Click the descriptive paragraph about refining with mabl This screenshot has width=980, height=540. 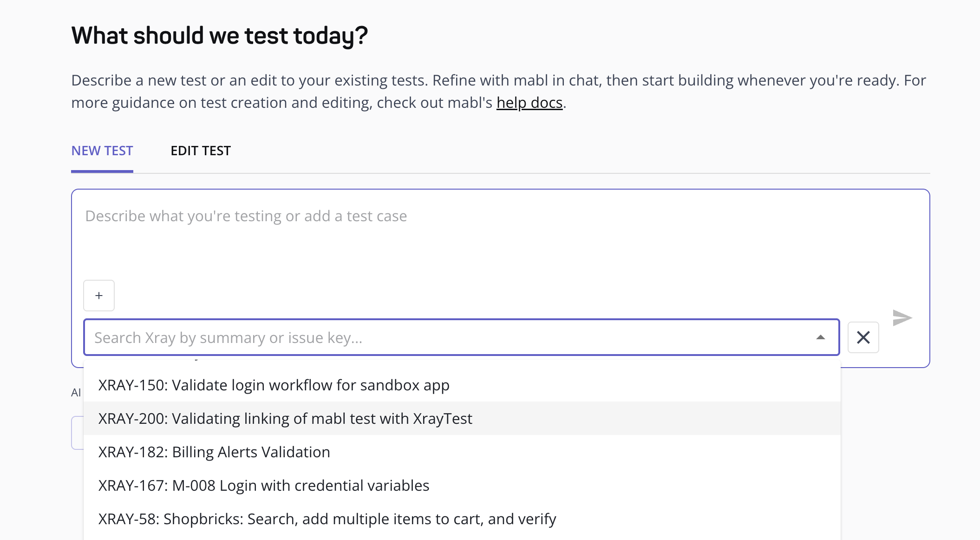[x=498, y=92]
